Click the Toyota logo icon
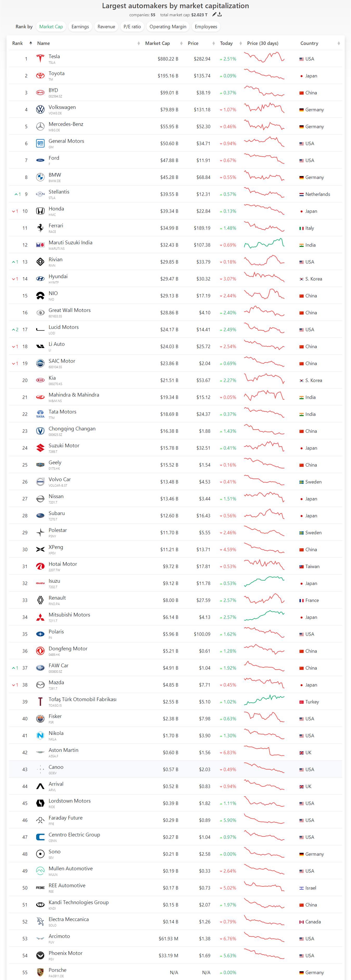Screen dimensions: 351x980 tap(40, 76)
